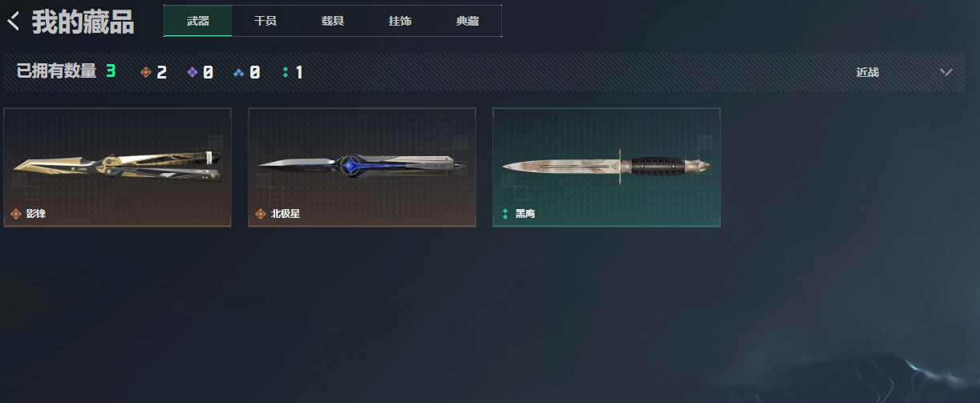Switch to the 干员 tab

point(265,21)
